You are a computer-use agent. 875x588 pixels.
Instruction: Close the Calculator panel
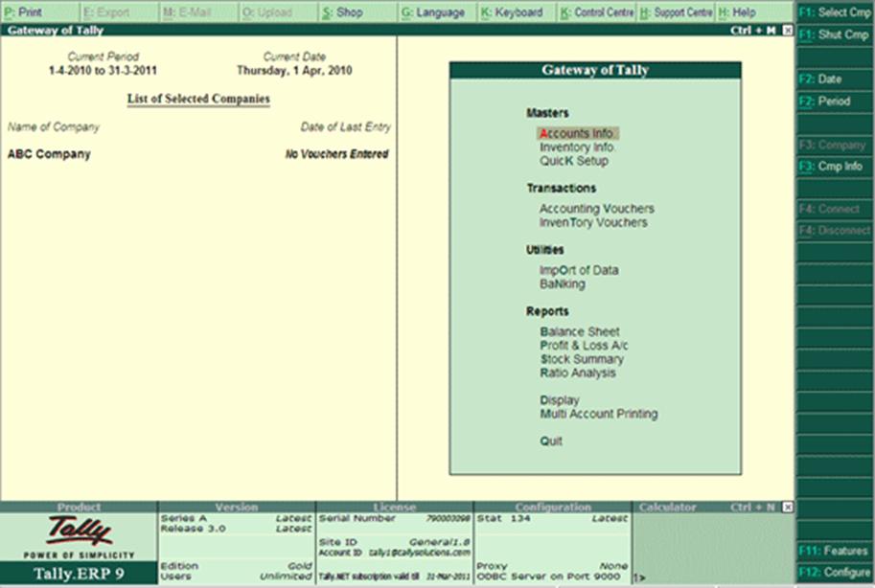[x=788, y=506]
